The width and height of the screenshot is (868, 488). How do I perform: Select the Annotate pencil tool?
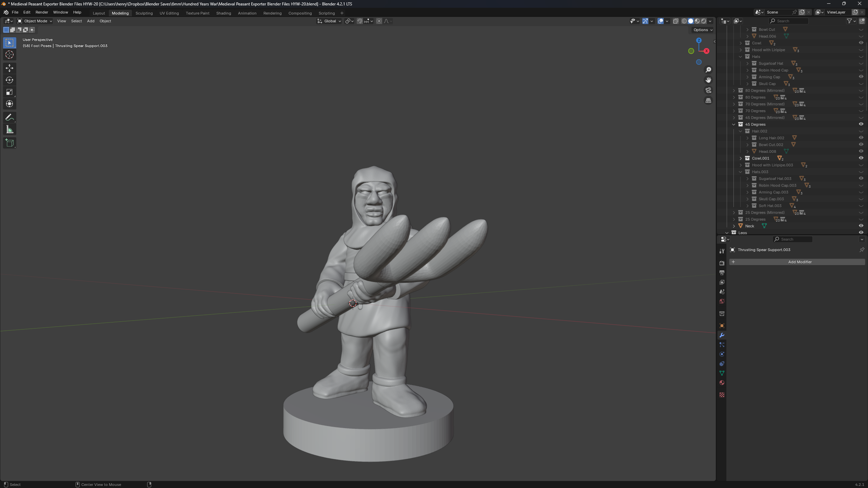pyautogui.click(x=9, y=118)
